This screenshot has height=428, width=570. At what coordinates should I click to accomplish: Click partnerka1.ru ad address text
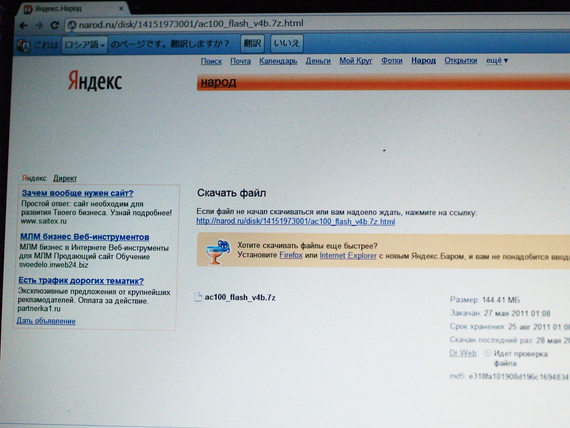pyautogui.click(x=39, y=309)
